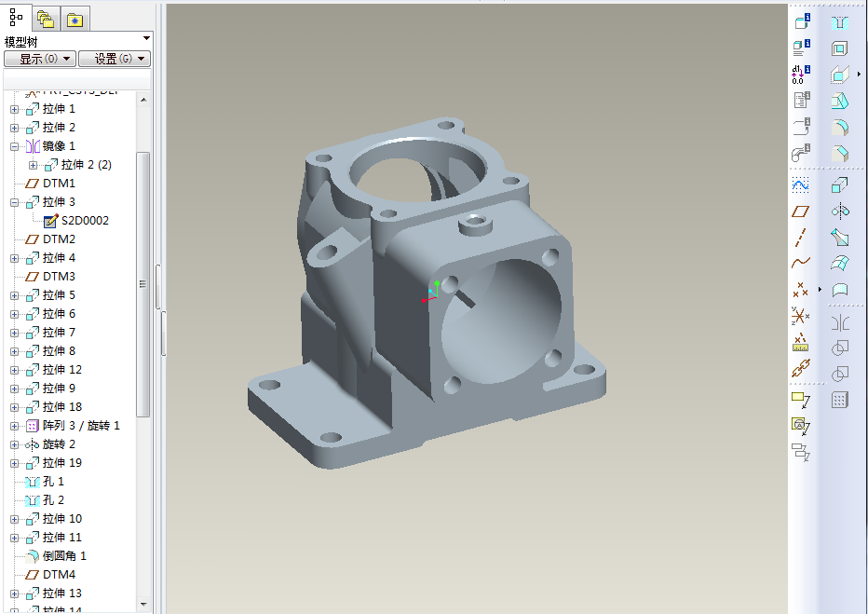The height and width of the screenshot is (614, 868).
Task: Click the chain-link Reference tool icon
Action: [800, 368]
